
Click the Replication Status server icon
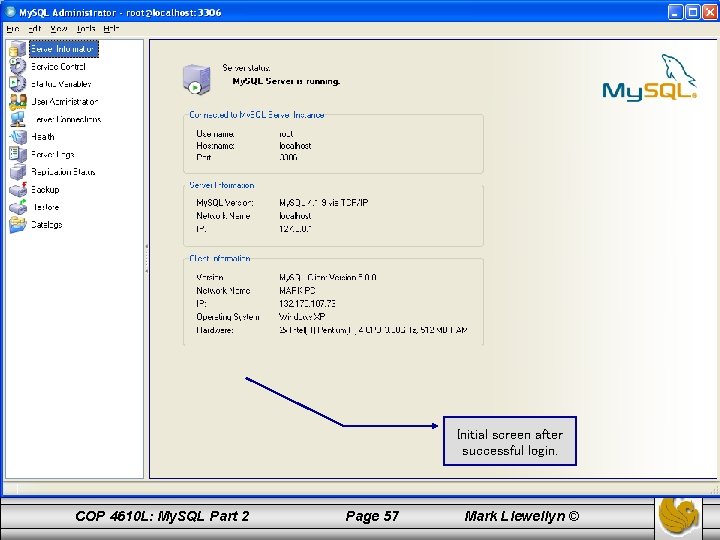[x=17, y=172]
